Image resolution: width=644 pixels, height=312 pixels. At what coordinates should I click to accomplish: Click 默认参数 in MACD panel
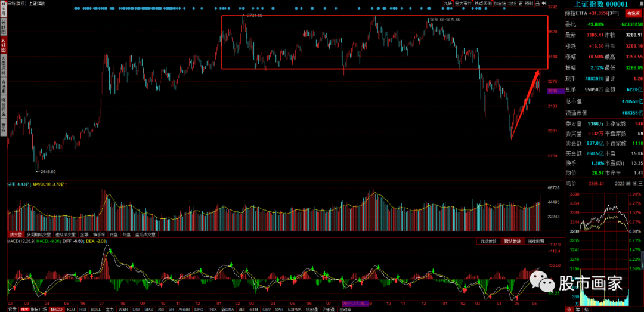tap(512, 241)
